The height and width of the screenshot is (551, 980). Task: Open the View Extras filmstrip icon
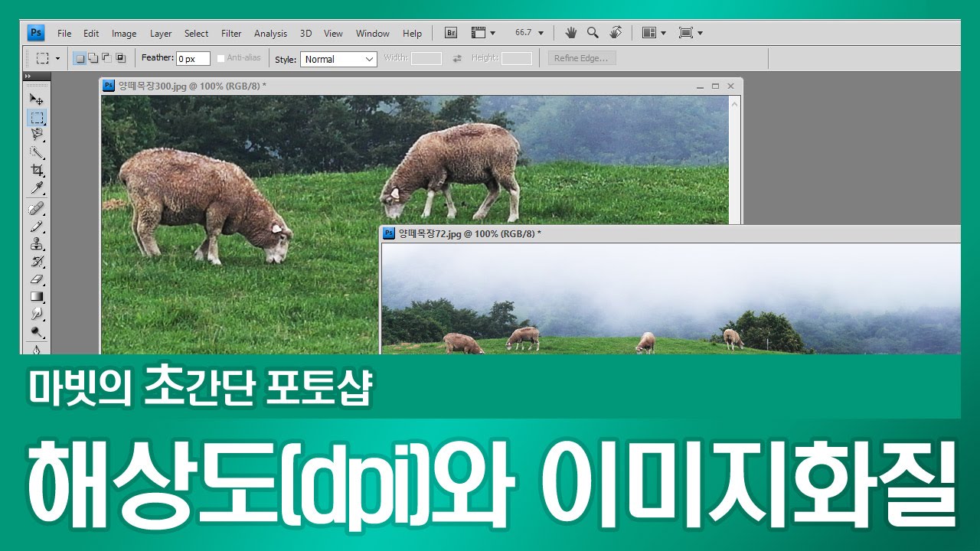click(x=479, y=33)
